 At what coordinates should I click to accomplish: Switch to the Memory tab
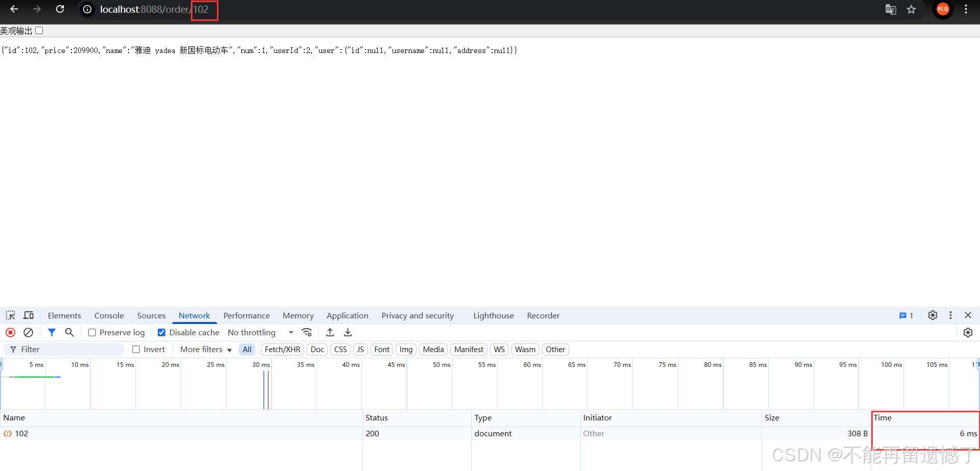tap(298, 315)
